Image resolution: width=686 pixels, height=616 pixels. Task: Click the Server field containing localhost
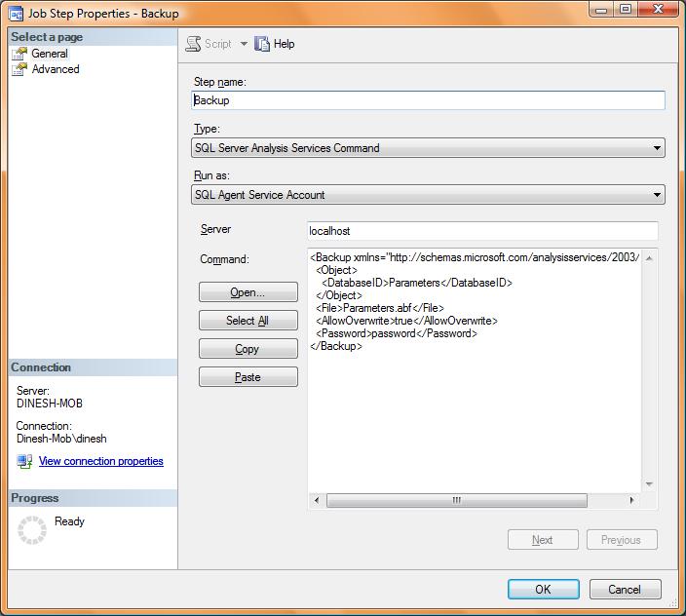tap(482, 231)
